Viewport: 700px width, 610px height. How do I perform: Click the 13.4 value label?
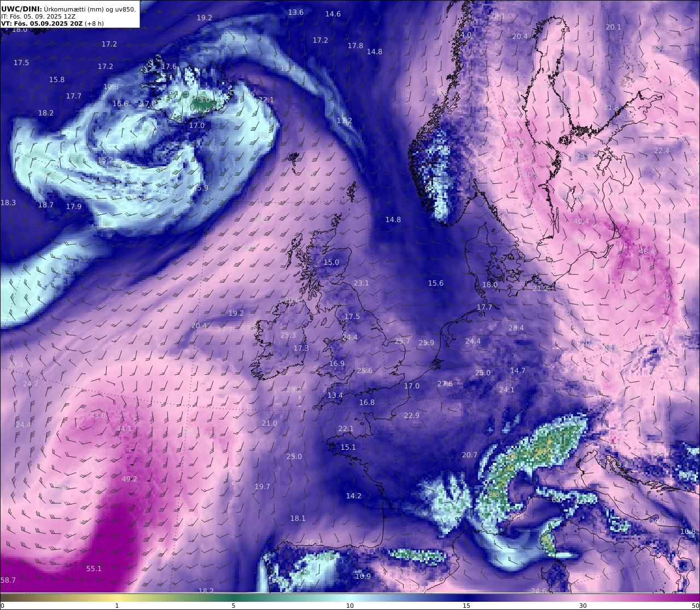coord(335,395)
